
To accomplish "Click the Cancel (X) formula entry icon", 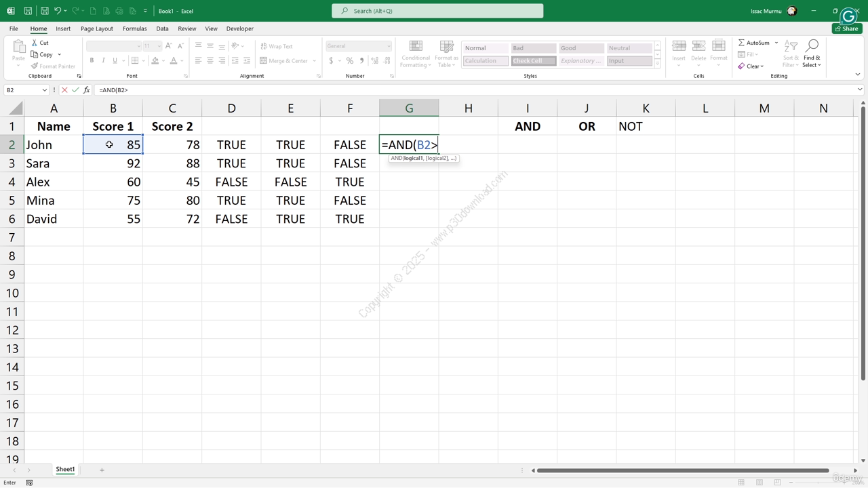I will (x=64, y=90).
